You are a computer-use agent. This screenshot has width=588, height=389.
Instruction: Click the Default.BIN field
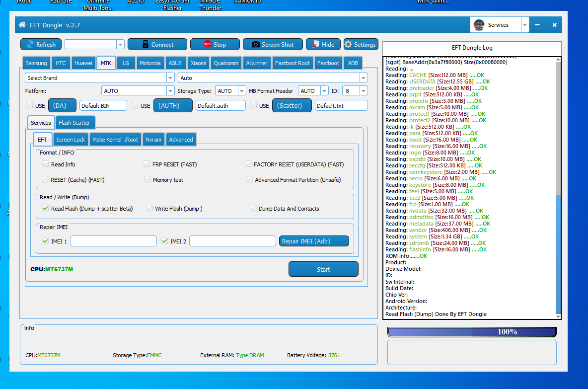pos(103,105)
